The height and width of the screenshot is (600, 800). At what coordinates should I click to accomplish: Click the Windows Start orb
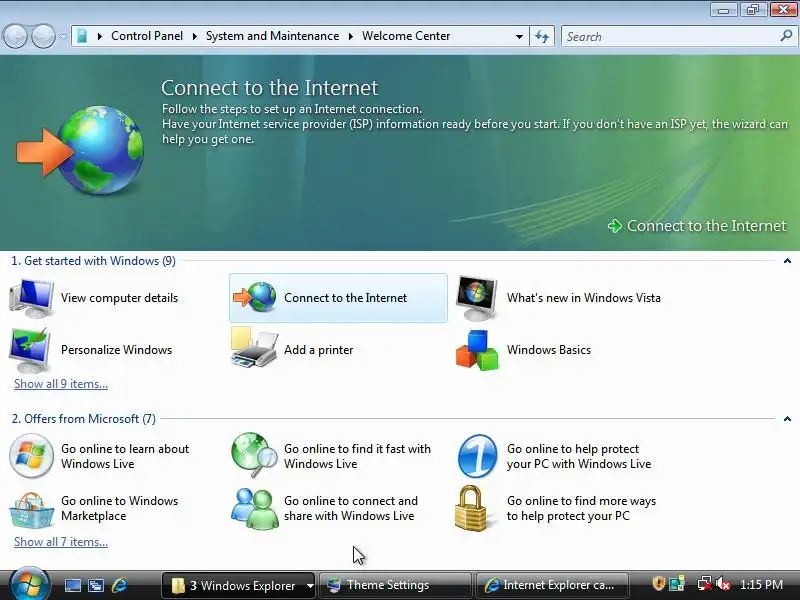(x=29, y=585)
